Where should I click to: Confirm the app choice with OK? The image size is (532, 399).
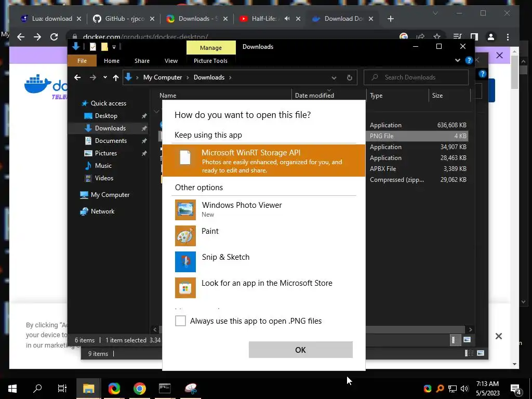click(301, 350)
